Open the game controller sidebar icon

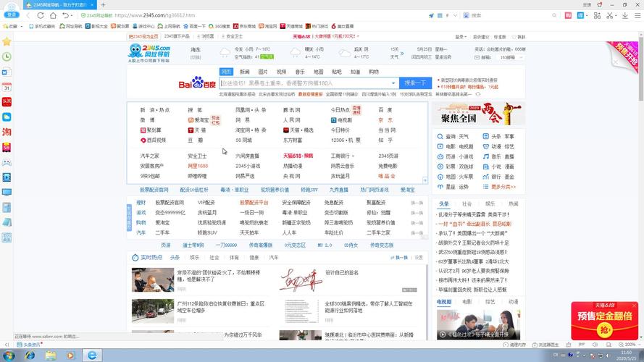pos(7,162)
